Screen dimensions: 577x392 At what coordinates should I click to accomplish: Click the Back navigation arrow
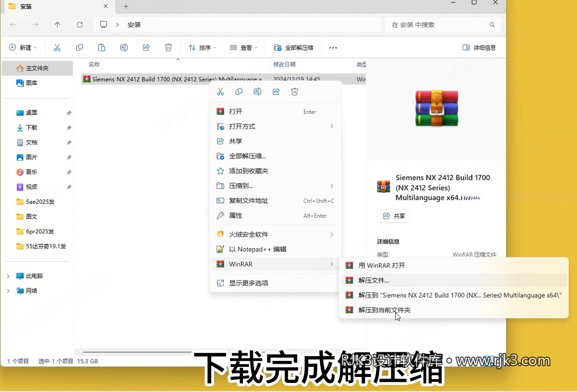click(x=13, y=25)
